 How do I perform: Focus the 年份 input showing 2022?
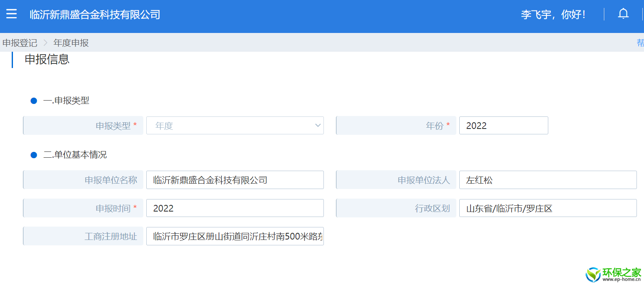[x=503, y=126]
